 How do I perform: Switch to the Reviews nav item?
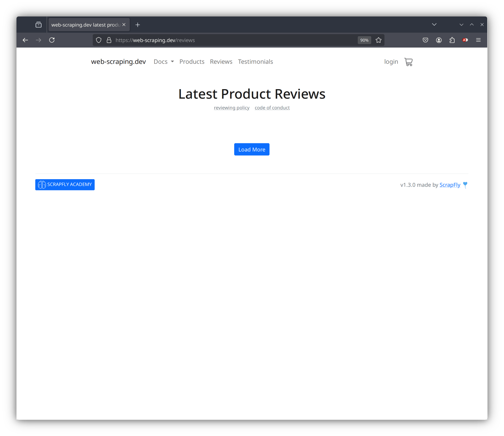tap(221, 61)
